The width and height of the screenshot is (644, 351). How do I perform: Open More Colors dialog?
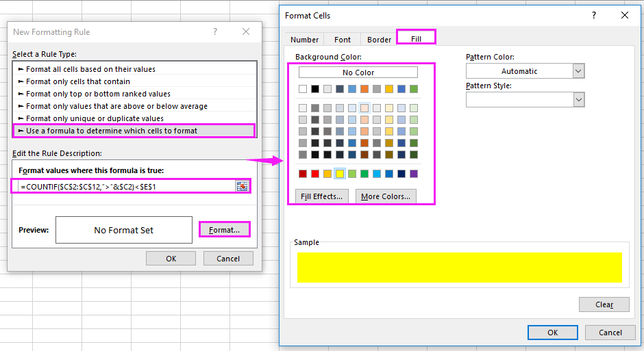click(x=385, y=196)
